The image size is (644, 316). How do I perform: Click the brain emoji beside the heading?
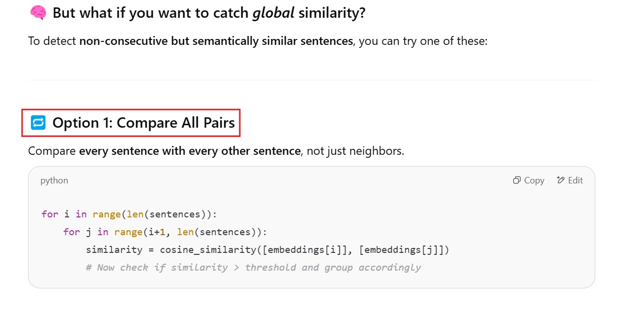(38, 12)
